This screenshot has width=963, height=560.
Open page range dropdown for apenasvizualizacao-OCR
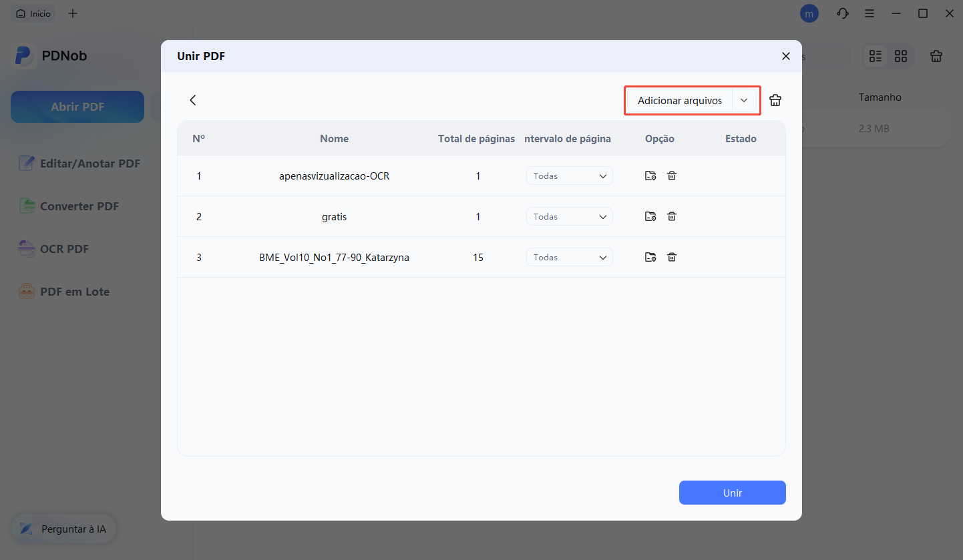[x=569, y=176]
